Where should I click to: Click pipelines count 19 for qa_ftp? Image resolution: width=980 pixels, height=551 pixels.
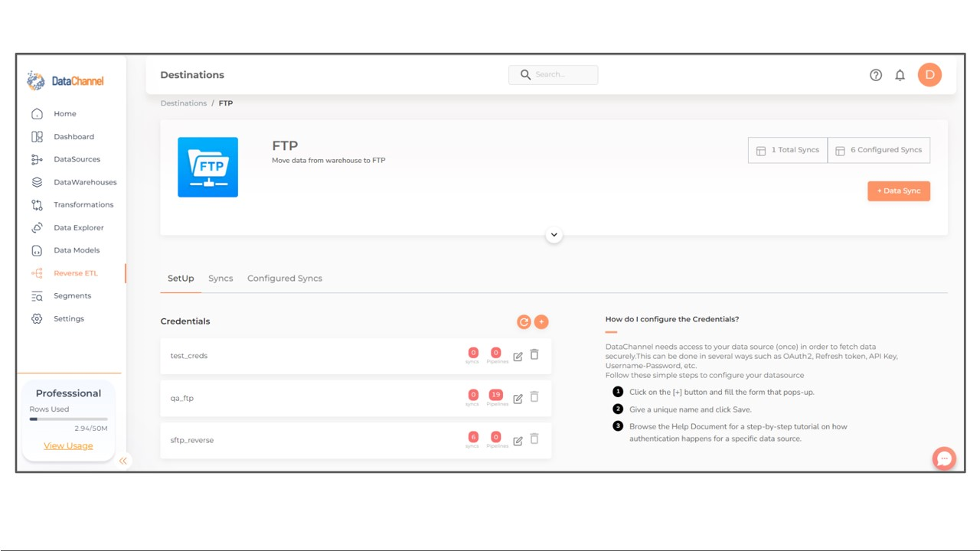coord(496,395)
